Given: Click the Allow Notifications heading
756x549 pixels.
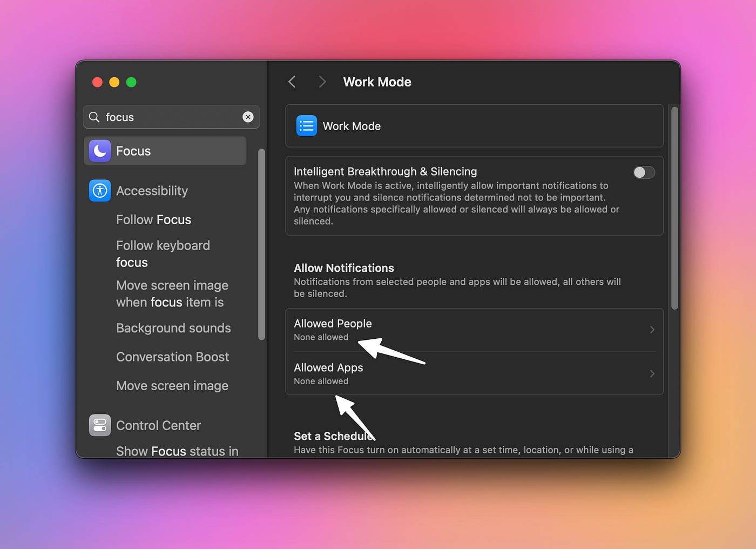Looking at the screenshot, I should [344, 268].
